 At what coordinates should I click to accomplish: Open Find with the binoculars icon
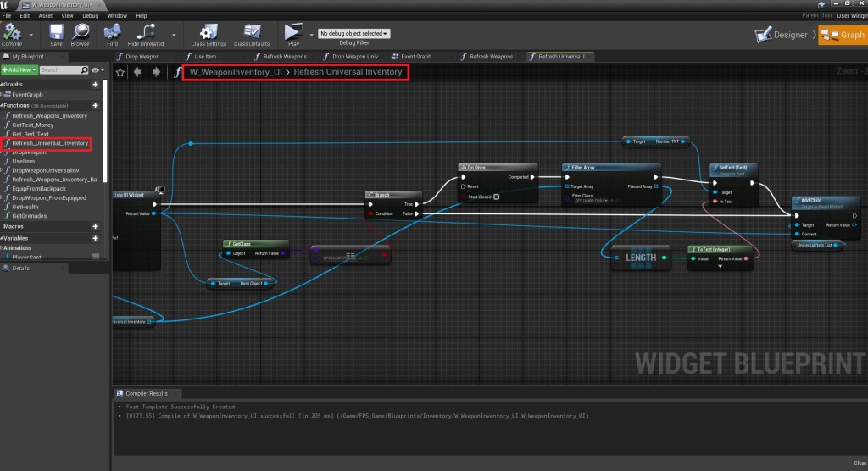click(111, 31)
